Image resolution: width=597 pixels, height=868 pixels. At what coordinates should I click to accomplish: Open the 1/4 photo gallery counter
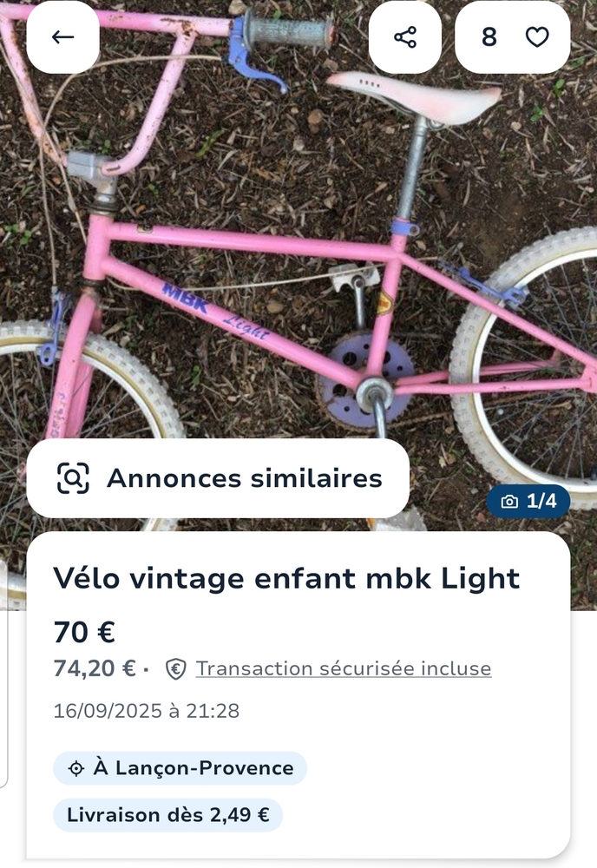click(541, 502)
